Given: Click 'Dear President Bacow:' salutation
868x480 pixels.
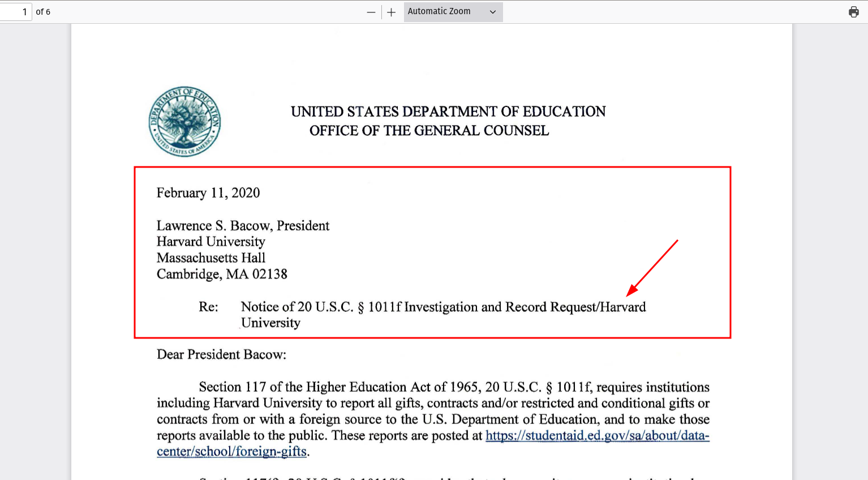Looking at the screenshot, I should 221,355.
